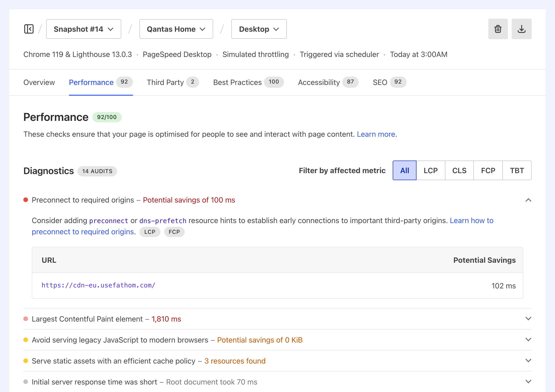Select the All metric filter
Viewport: 555px width, 392px height.
pyautogui.click(x=404, y=171)
